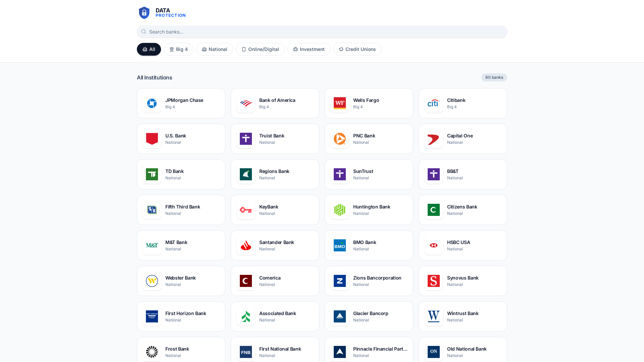
Task: Click the U.S. Bank red shield logo
Action: 152,139
